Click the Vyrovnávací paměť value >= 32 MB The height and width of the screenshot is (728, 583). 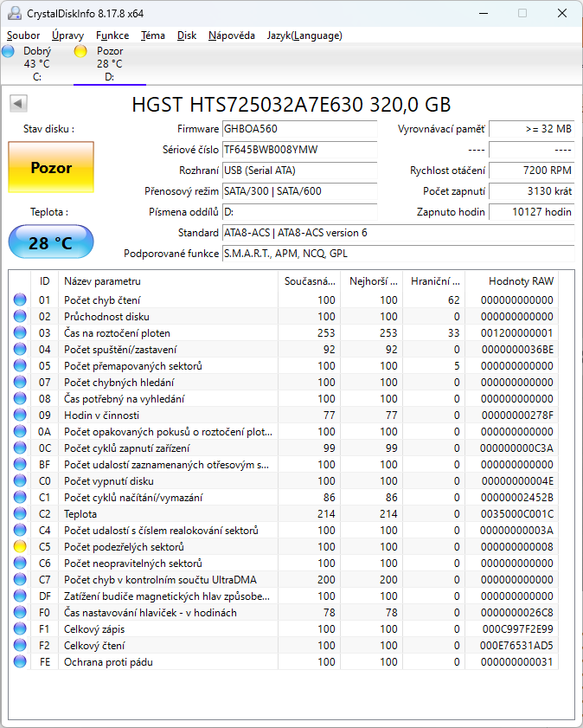(532, 129)
